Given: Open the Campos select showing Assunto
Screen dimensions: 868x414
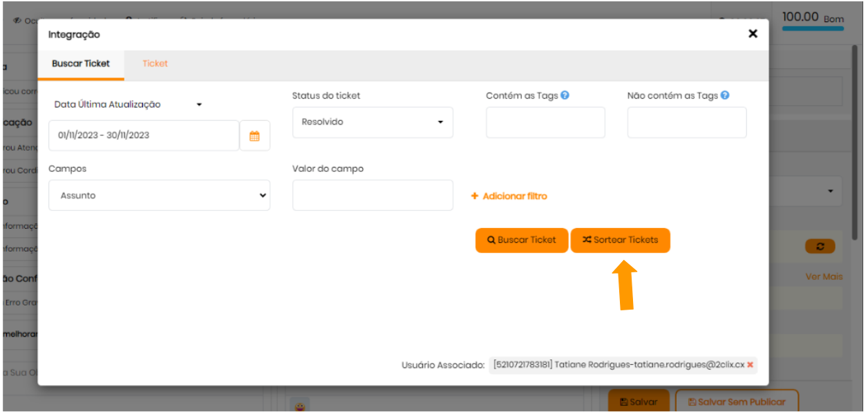Looking at the screenshot, I should 159,196.
